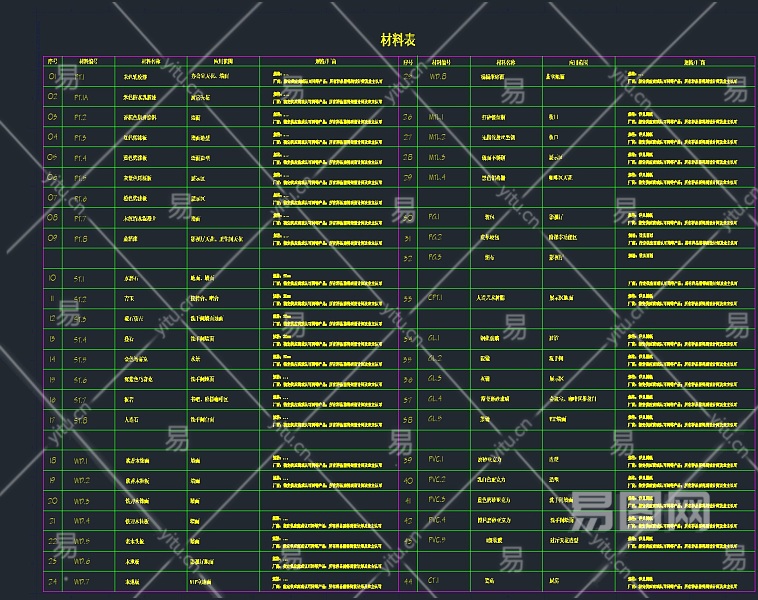Select material code MTL.2

point(437,137)
